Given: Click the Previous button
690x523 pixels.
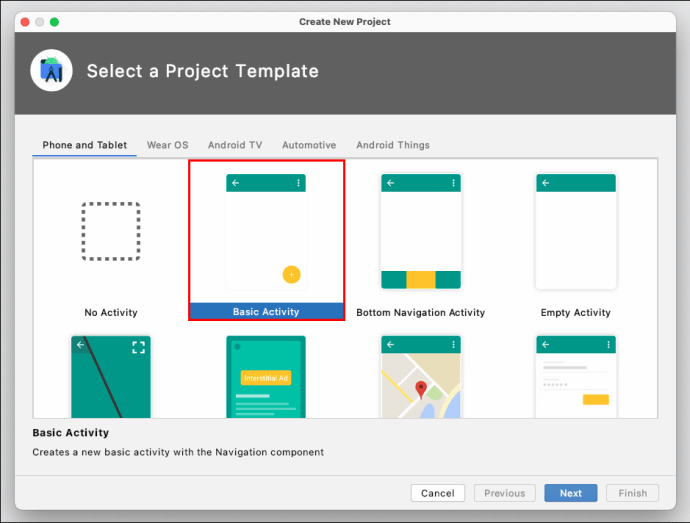Looking at the screenshot, I should 505,493.
